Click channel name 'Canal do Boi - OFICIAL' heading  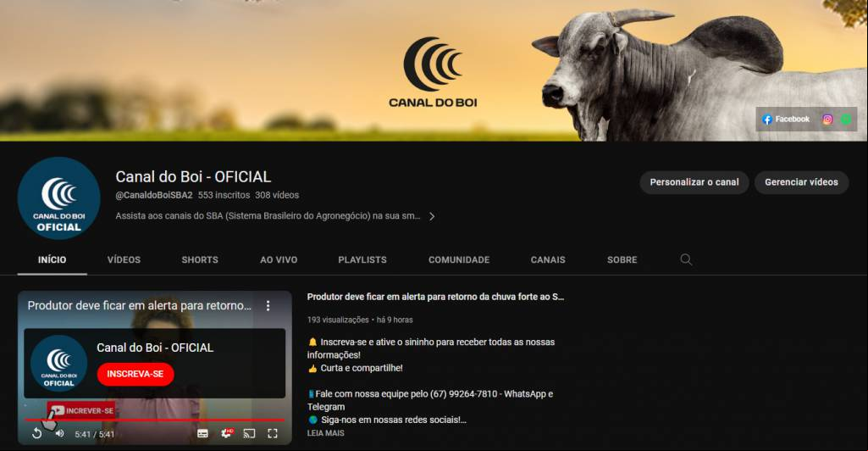[x=193, y=176]
